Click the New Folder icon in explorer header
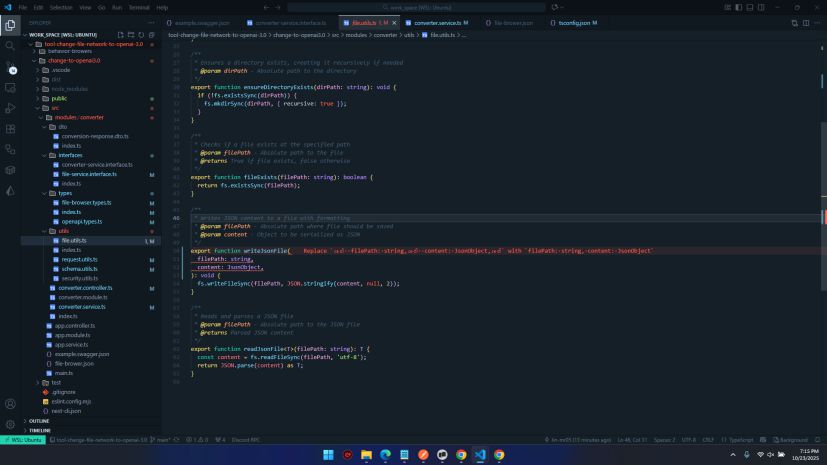827x465 pixels. pyautogui.click(x=131, y=35)
